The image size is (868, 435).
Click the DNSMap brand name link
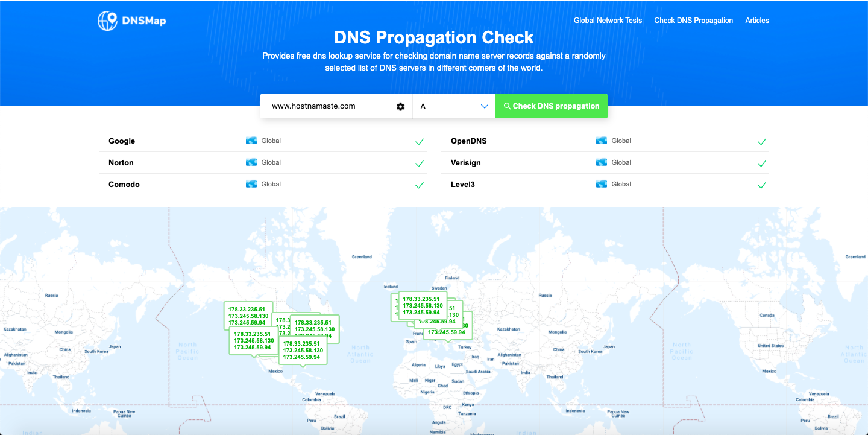point(143,21)
